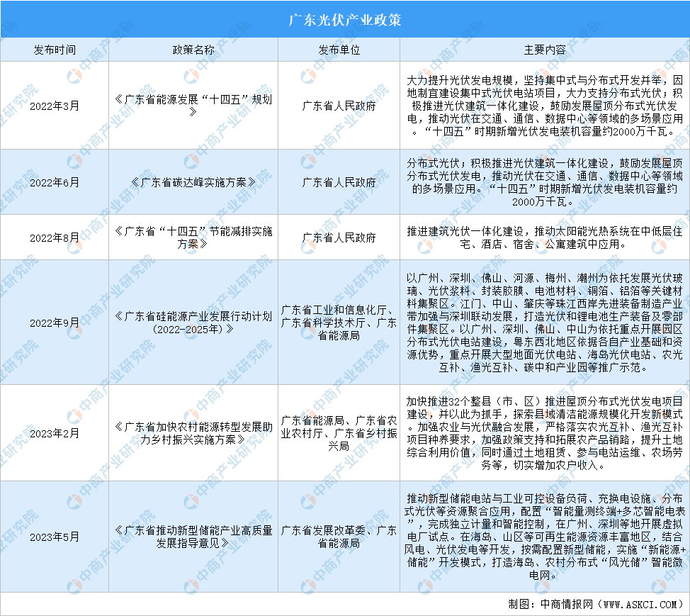Select policy 《广东省能源发展"十四五"规划》

click(193, 106)
